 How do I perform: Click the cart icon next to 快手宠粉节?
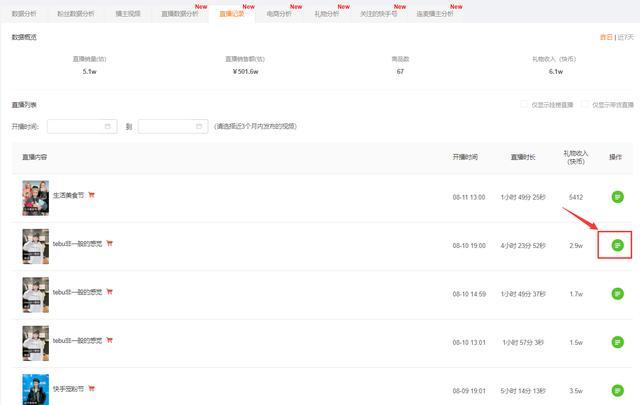pyautogui.click(x=91, y=389)
